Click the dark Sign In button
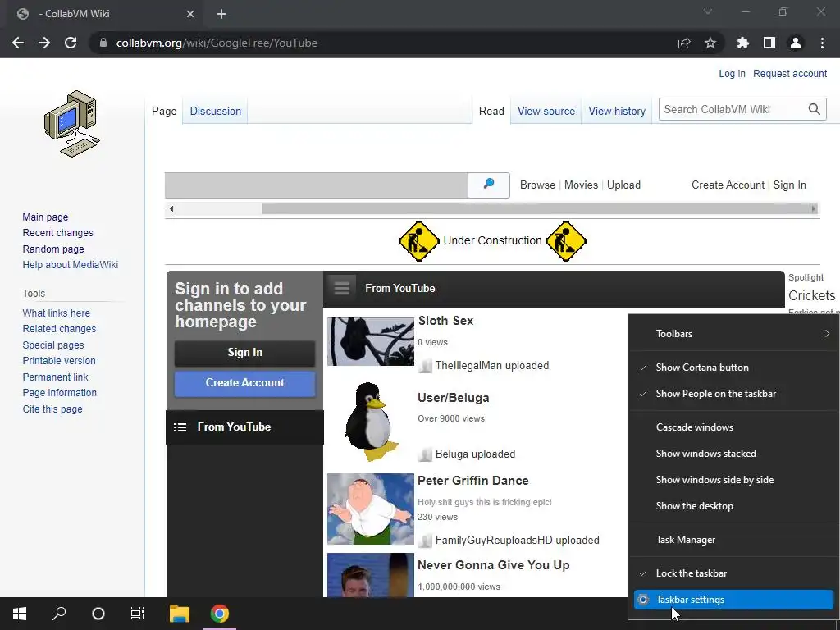The height and width of the screenshot is (630, 840). [244, 353]
